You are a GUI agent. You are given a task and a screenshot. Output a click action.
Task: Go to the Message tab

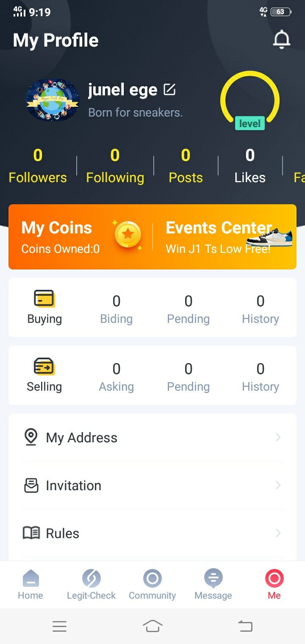[x=213, y=584]
